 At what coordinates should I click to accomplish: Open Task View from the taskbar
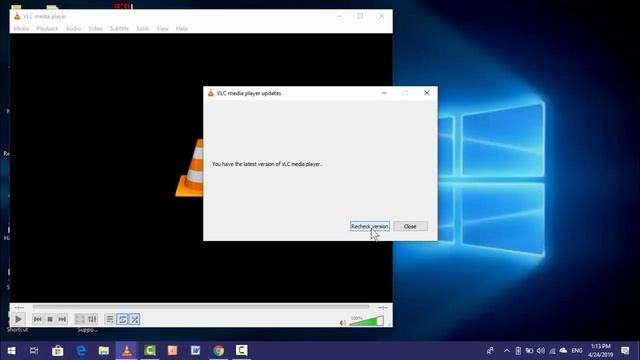pos(34,351)
